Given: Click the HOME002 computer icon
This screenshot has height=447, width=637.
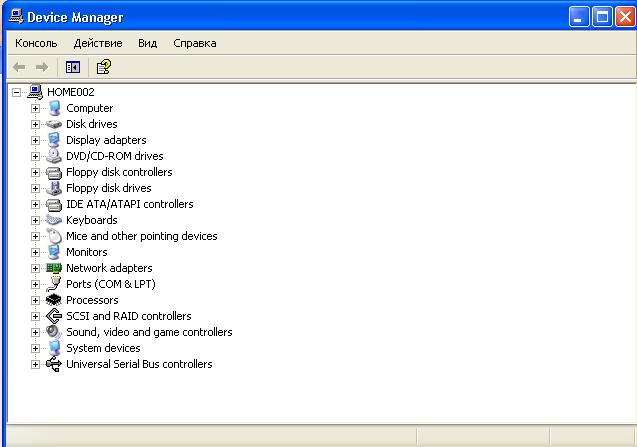Looking at the screenshot, I should (x=35, y=92).
